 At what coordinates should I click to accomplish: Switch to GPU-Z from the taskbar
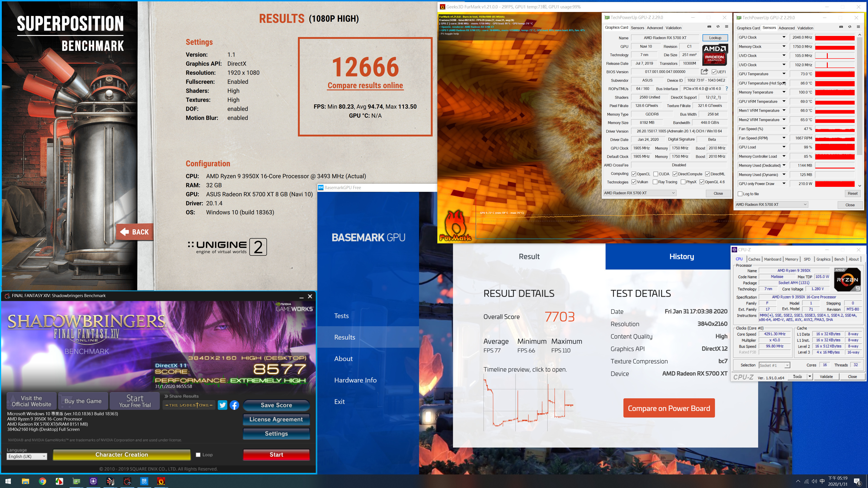76,481
